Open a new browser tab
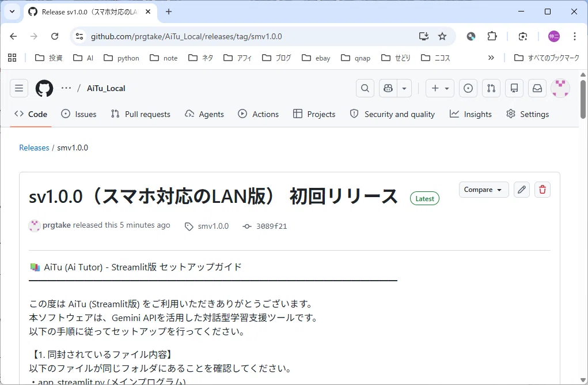The image size is (588, 385). click(169, 12)
